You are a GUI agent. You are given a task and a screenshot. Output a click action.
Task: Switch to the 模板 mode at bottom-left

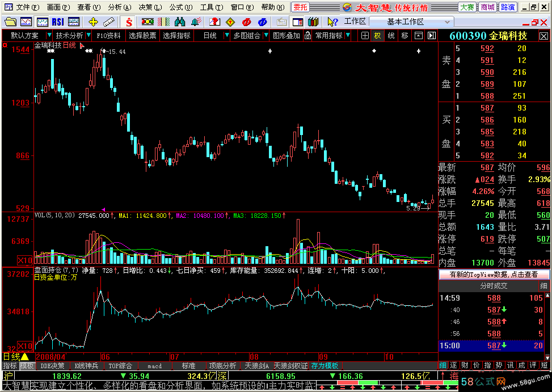coord(27,365)
